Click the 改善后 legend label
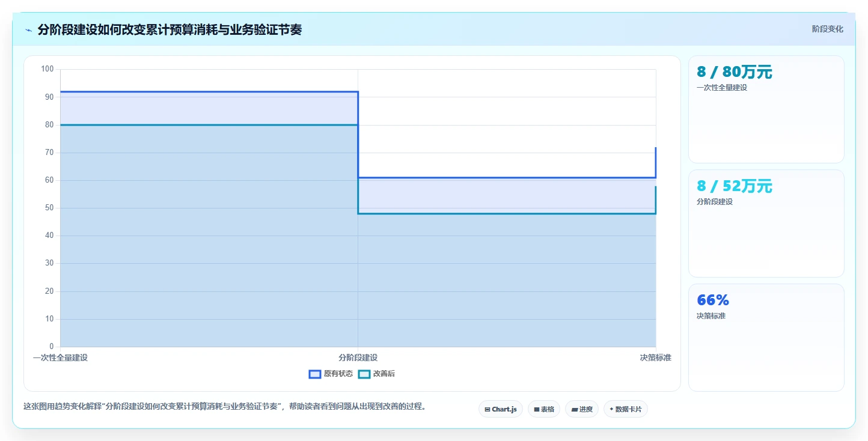This screenshot has width=868, height=441. click(384, 374)
